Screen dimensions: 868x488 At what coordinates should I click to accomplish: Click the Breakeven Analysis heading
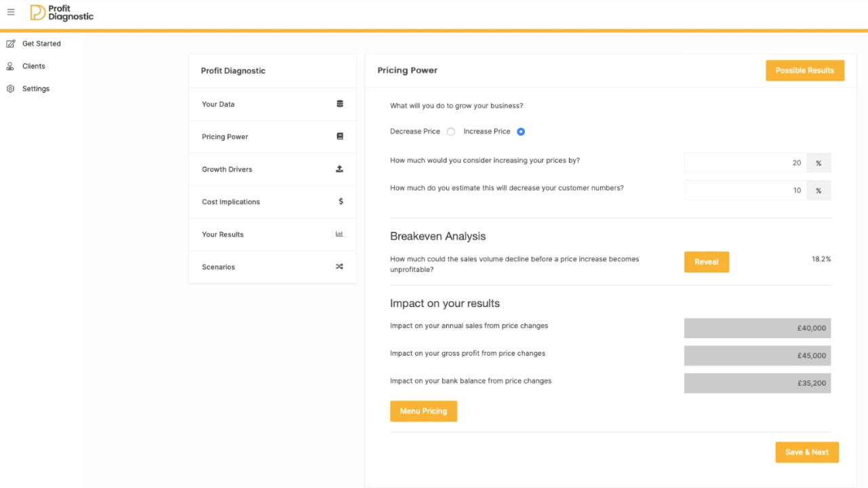(438, 237)
